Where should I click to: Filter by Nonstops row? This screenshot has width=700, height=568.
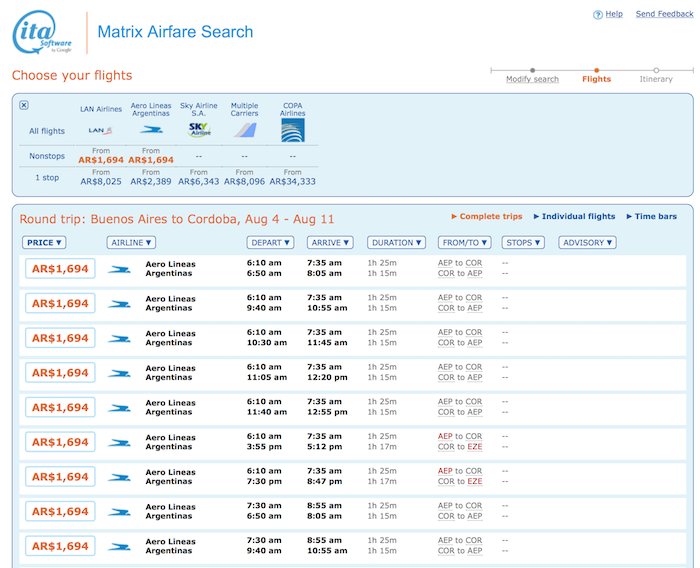coord(47,156)
